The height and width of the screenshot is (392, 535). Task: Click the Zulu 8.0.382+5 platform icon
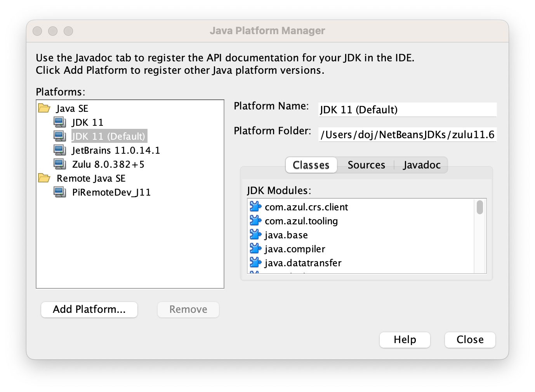point(59,164)
